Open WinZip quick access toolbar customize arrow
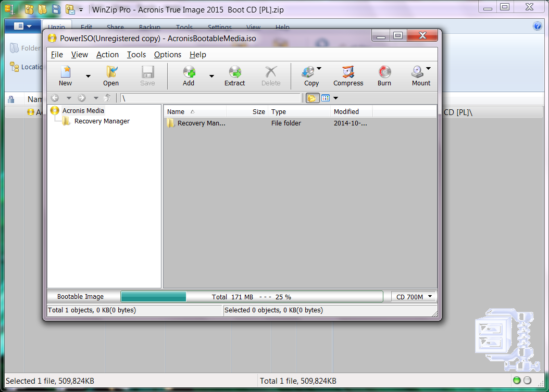Image resolution: width=549 pixels, height=392 pixels. point(81,10)
